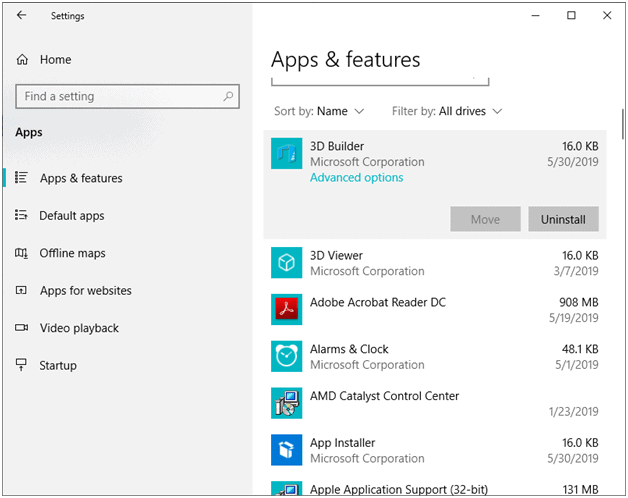Image resolution: width=628 pixels, height=498 pixels.
Task: Maximize the Settings window
Action: 571,15
